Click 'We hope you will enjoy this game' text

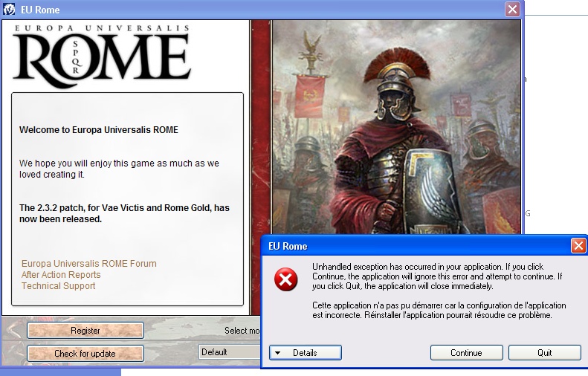(119, 169)
